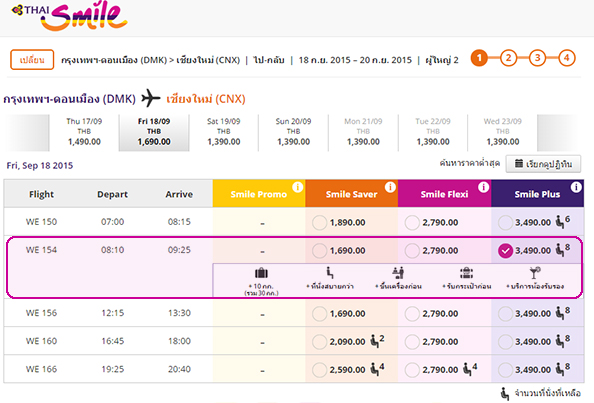Screen dimensions: 594x403
Task: Click flight number WE 154
Action: coord(41,250)
